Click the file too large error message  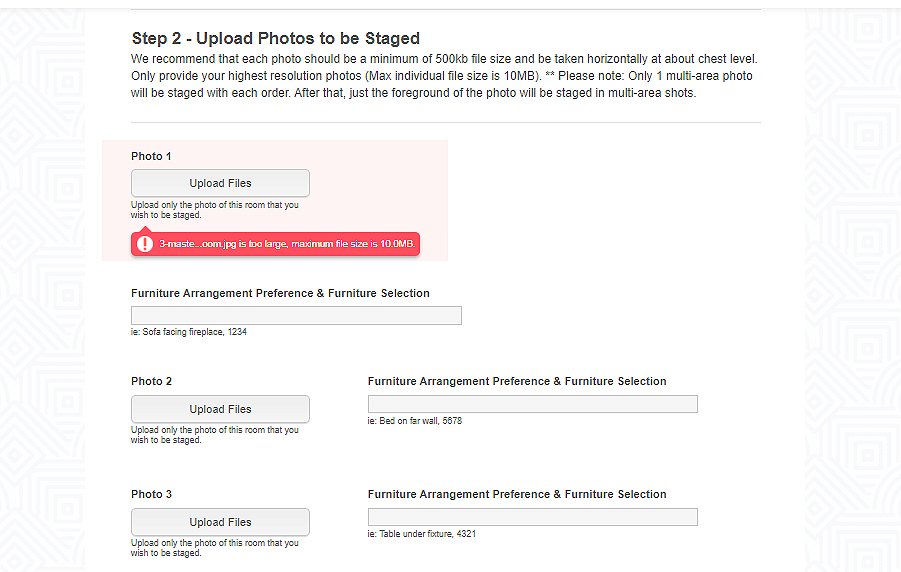click(287, 244)
